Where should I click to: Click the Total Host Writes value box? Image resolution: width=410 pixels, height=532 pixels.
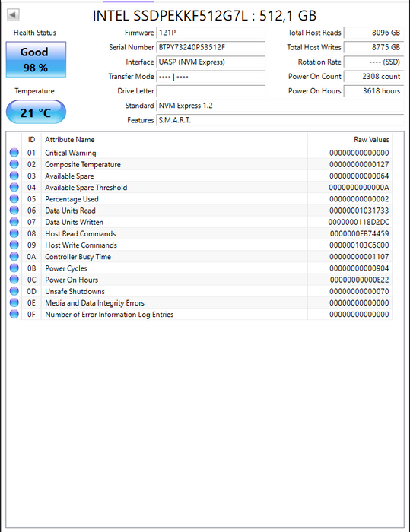pyautogui.click(x=373, y=47)
